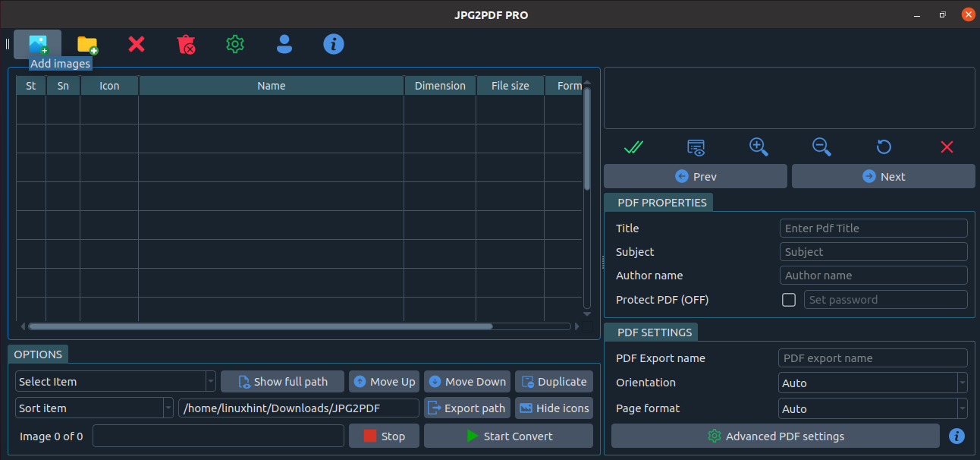Click the PDF export name field

click(873, 358)
